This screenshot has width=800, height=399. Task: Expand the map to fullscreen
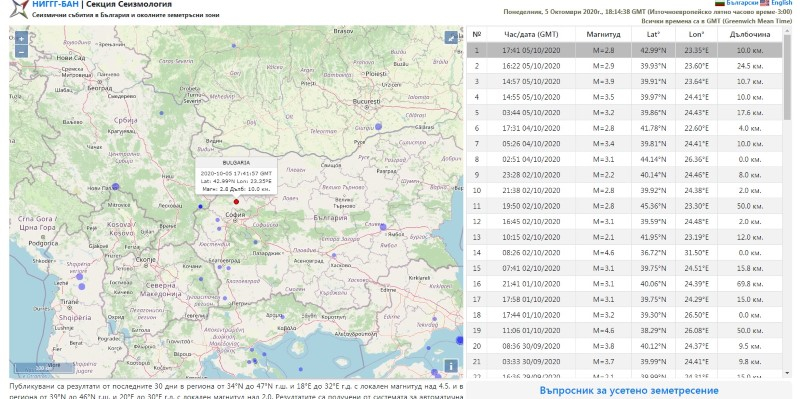click(x=451, y=38)
